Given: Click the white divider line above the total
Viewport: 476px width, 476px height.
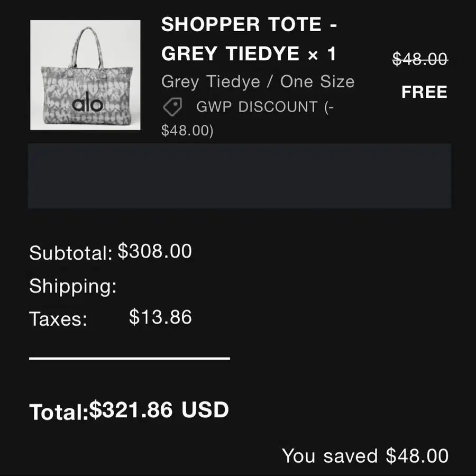Looking at the screenshot, I should (x=129, y=359).
